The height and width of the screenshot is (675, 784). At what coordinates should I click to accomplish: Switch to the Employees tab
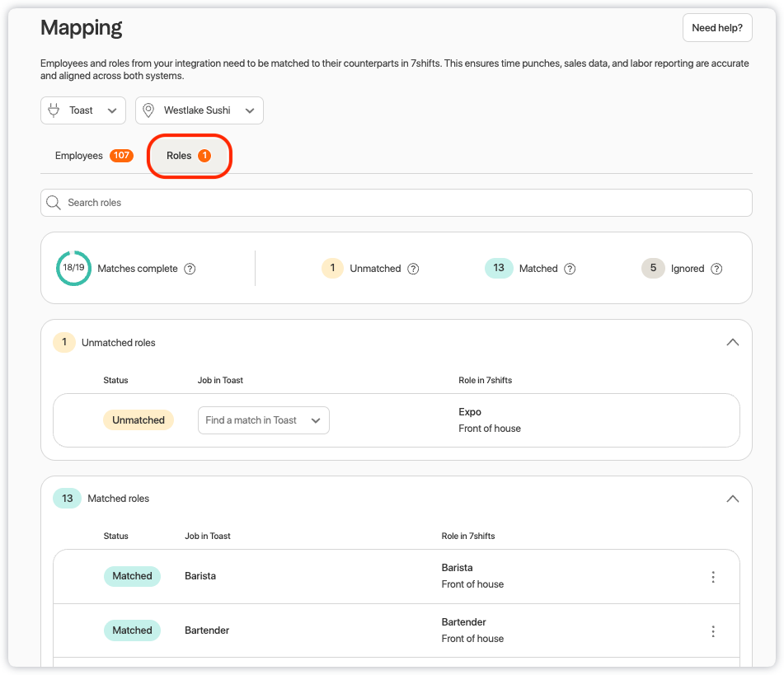click(x=79, y=156)
